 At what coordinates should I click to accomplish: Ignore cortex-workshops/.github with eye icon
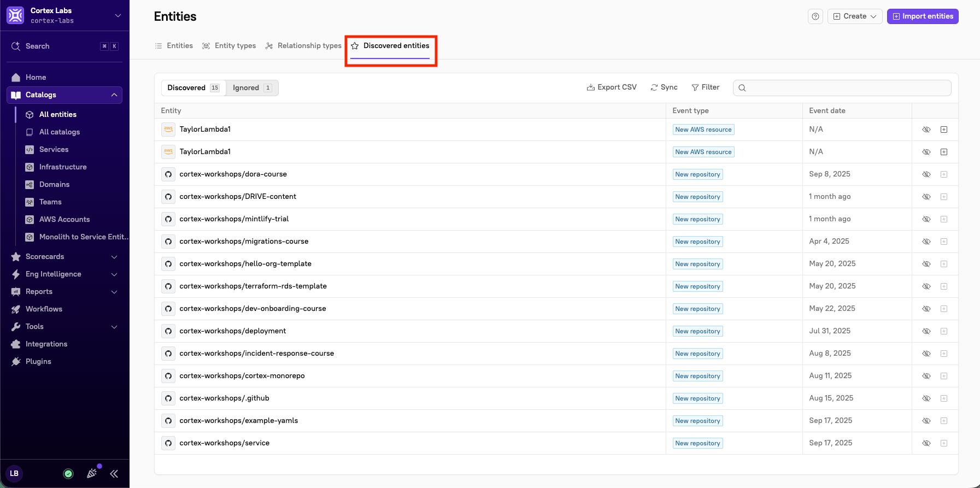(926, 398)
